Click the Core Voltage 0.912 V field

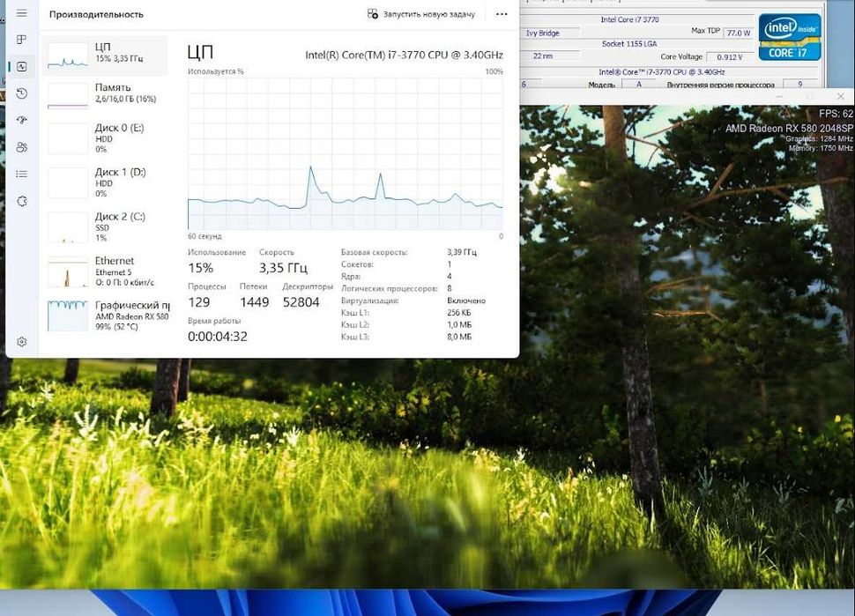730,56
